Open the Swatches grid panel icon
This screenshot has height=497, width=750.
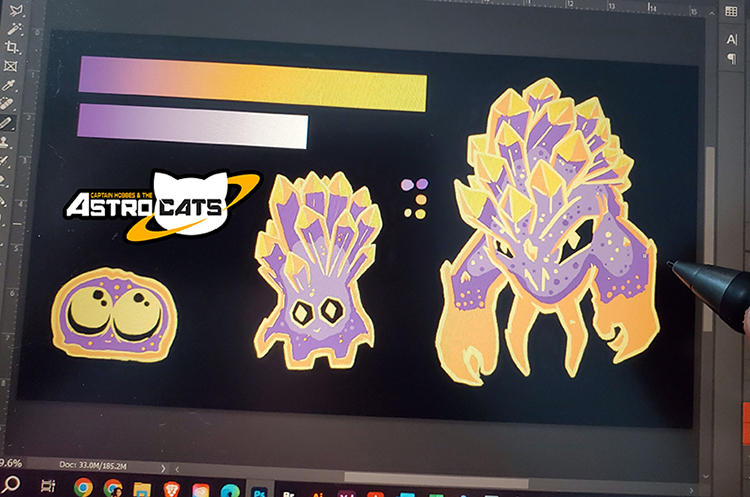730,12
